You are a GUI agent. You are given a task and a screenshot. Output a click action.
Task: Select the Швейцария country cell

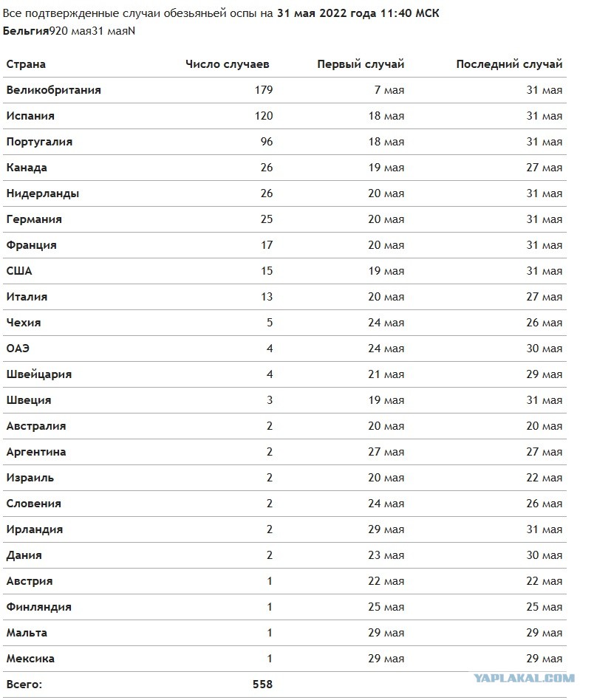pos(39,374)
